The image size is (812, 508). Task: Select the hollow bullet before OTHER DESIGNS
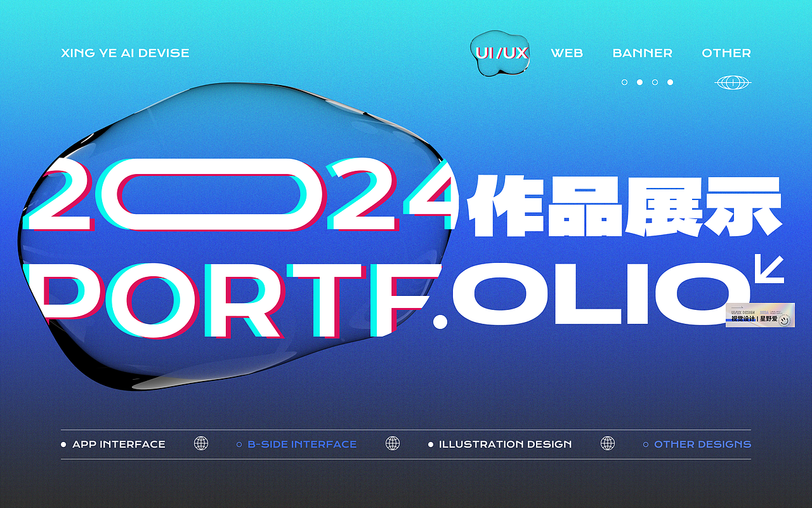645,444
